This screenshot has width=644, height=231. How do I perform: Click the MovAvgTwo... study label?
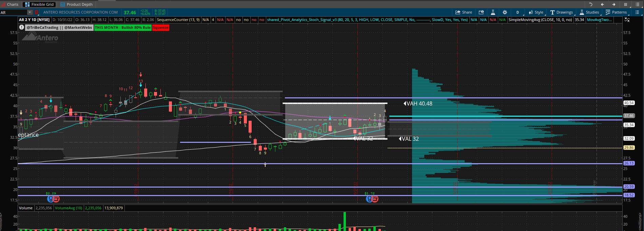tap(600, 20)
